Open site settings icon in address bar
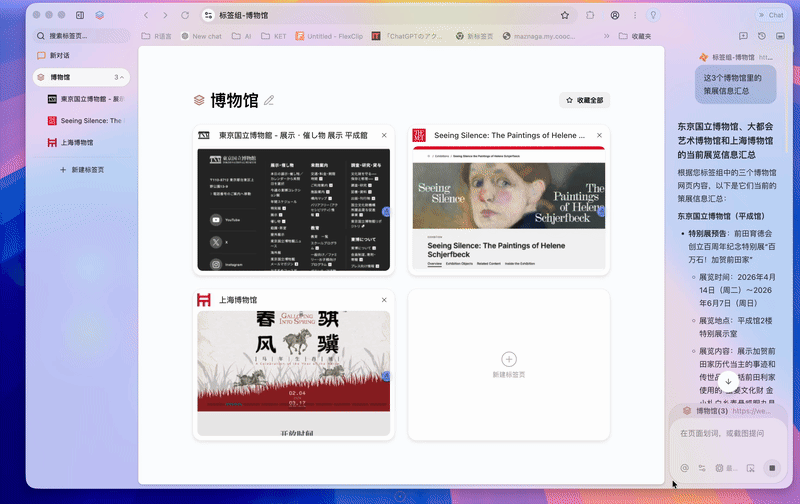The width and height of the screenshot is (800, 504). (x=208, y=15)
